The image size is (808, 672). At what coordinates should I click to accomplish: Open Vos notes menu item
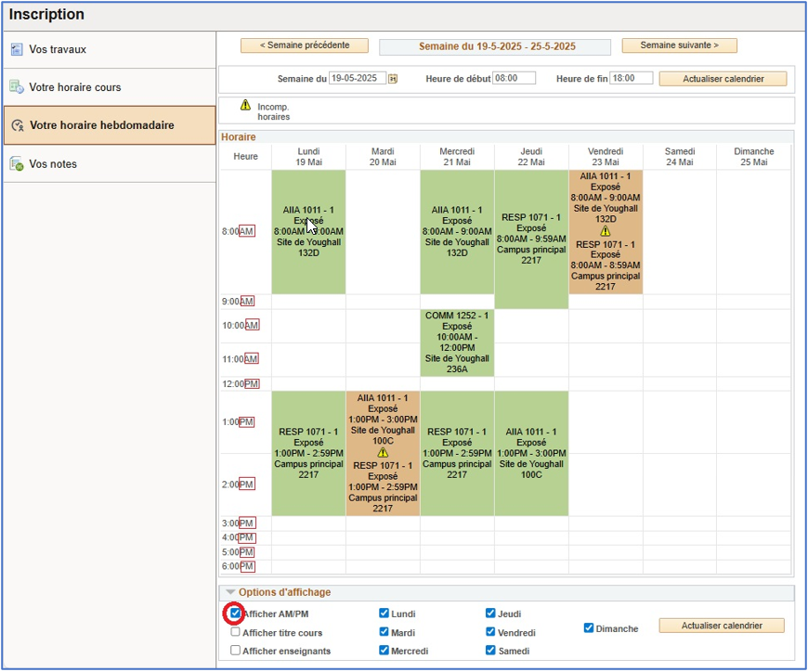click(x=53, y=164)
